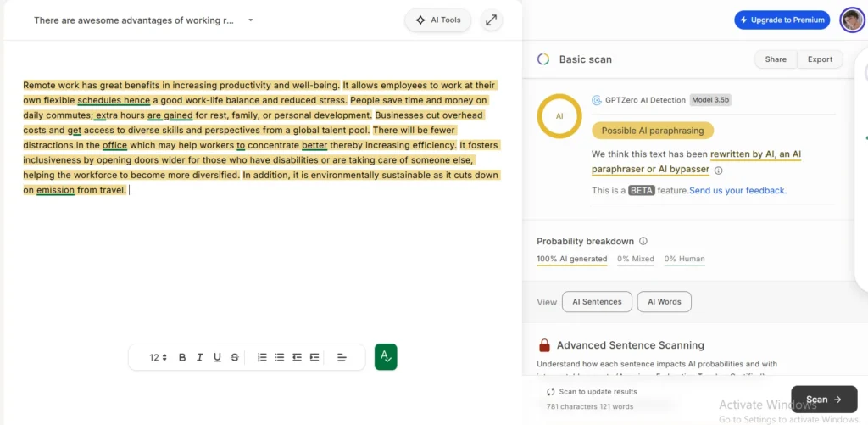Click the underlined words 'are gained'
Viewport: 868px width, 425px height.
click(x=170, y=115)
